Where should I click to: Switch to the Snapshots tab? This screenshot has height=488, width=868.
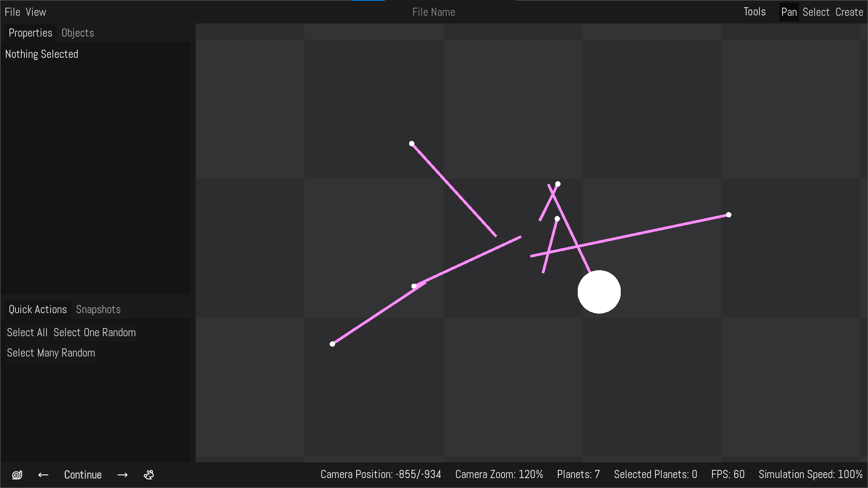98,310
